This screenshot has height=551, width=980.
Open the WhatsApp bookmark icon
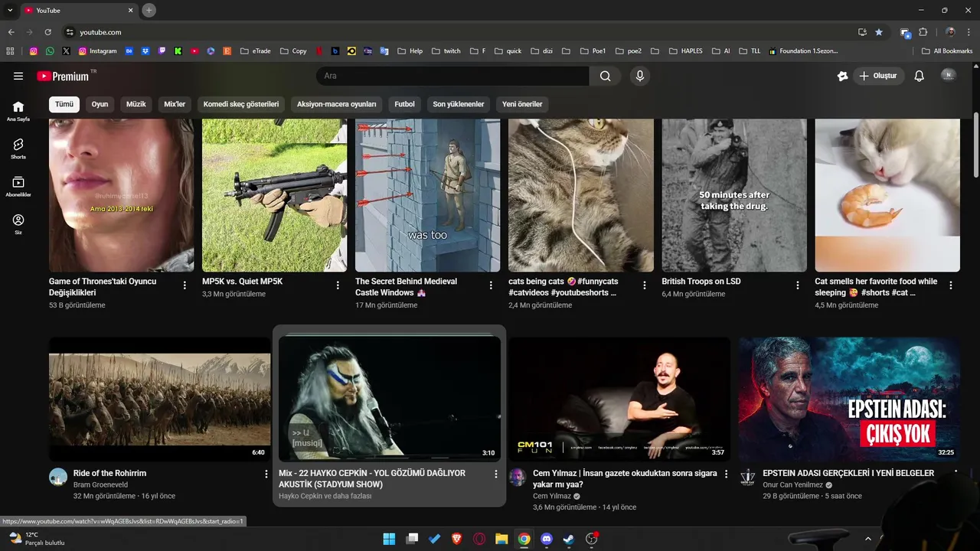tap(50, 51)
